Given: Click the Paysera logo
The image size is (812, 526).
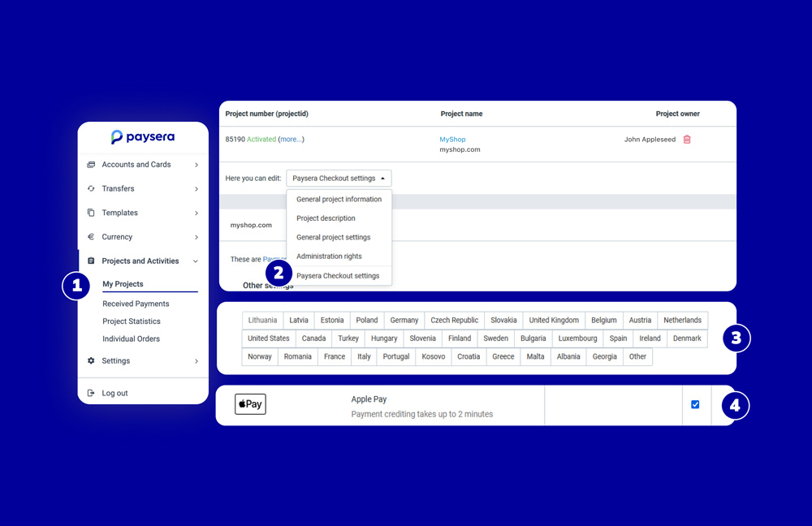Looking at the screenshot, I should (143, 137).
